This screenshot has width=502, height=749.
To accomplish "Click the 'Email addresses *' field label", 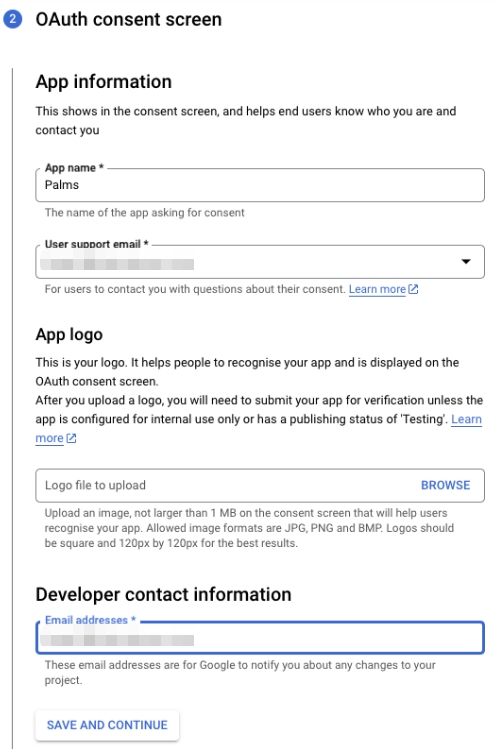I will tap(90, 620).
